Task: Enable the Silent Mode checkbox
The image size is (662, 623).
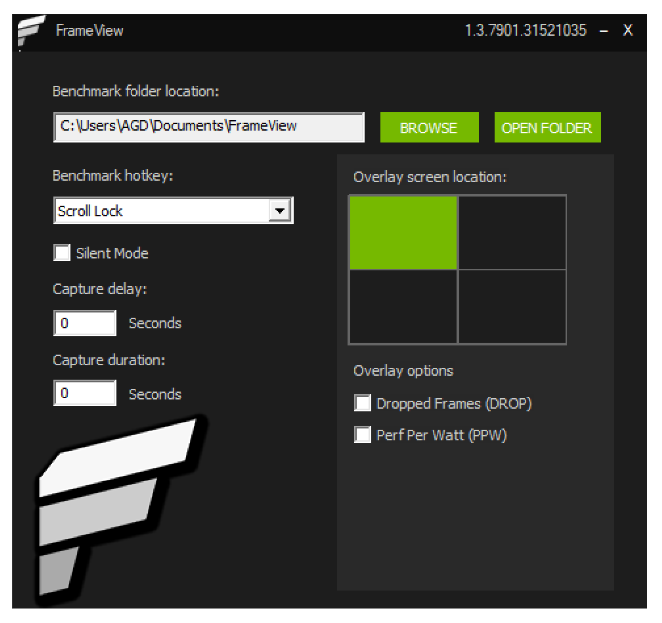Action: (62, 253)
